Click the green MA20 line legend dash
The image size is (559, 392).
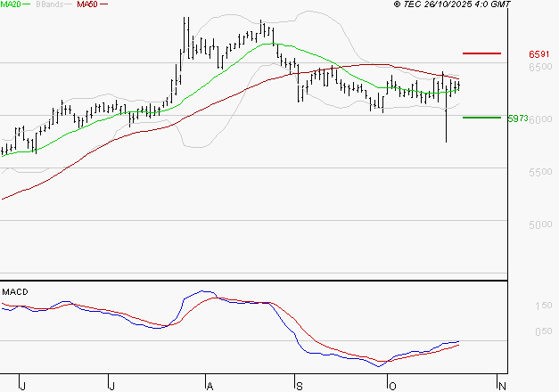click(28, 4)
